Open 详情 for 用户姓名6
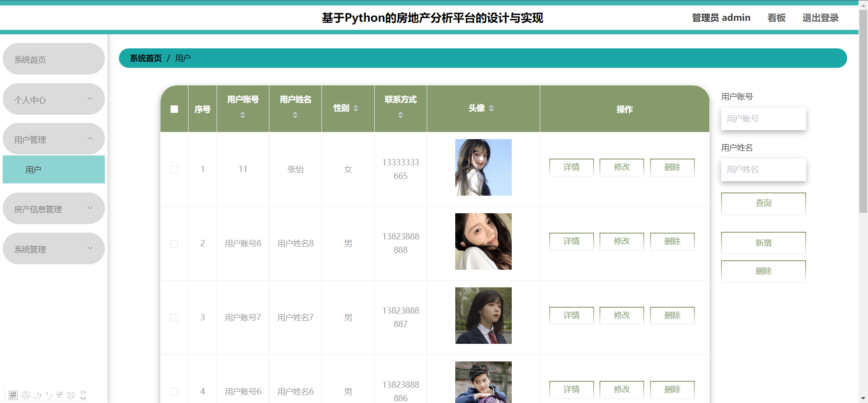The image size is (868, 403). click(571, 389)
